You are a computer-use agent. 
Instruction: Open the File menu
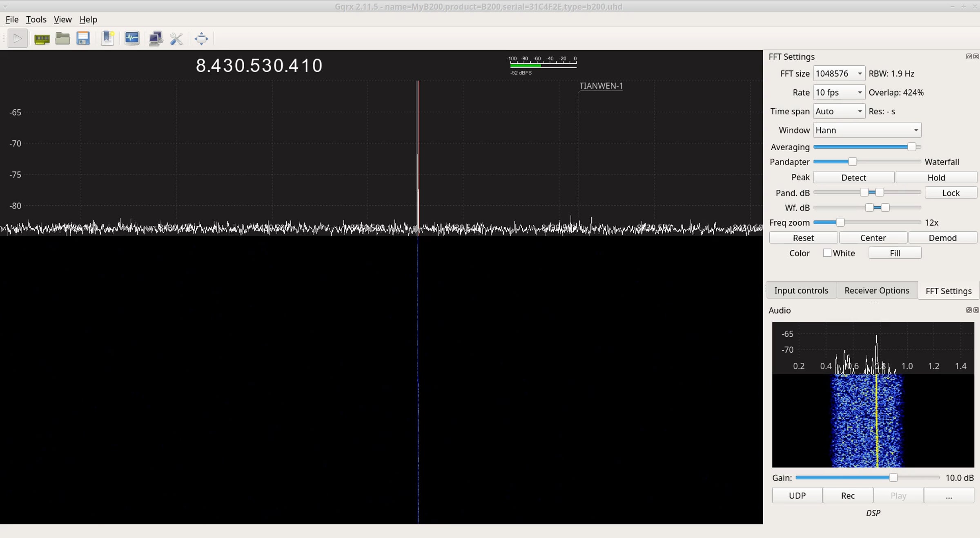pyautogui.click(x=12, y=20)
